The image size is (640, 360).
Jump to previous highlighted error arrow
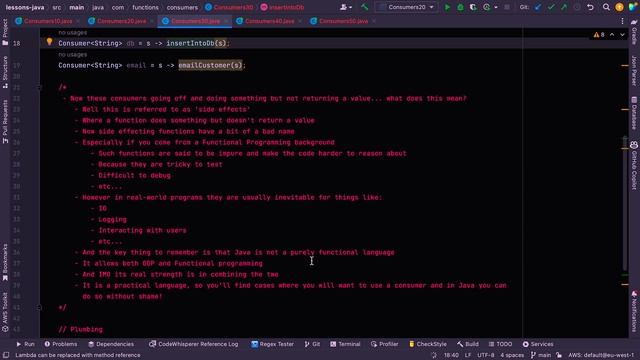click(612, 35)
